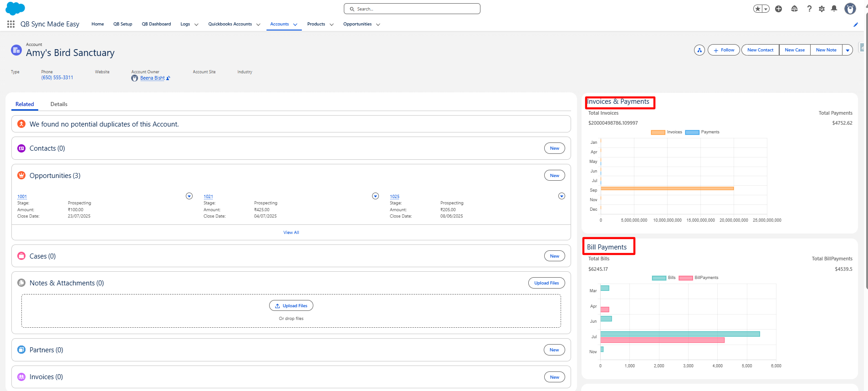Open the Setup gear icon
The width and height of the screenshot is (868, 391).
(822, 9)
